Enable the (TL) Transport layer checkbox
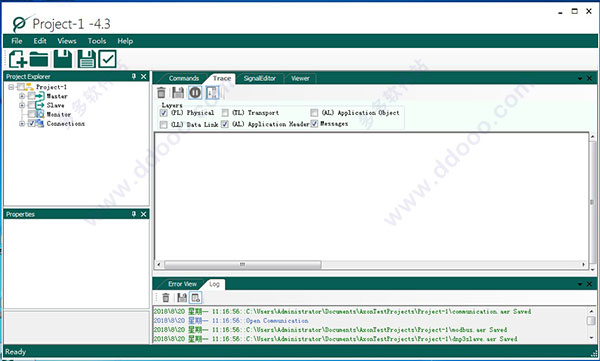Image resolution: width=600 pixels, height=361 pixels. (225, 113)
